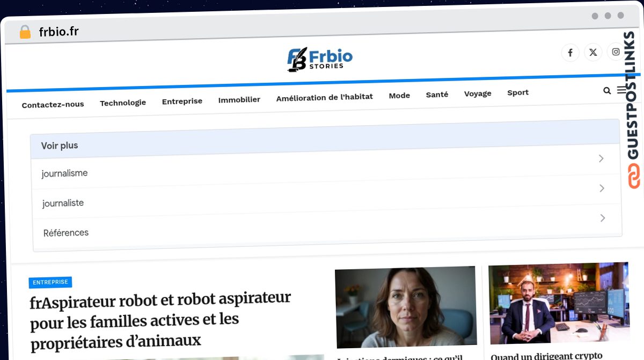
Task: Open the 'Quand un dirigeant crypto' headline
Action: (x=546, y=355)
